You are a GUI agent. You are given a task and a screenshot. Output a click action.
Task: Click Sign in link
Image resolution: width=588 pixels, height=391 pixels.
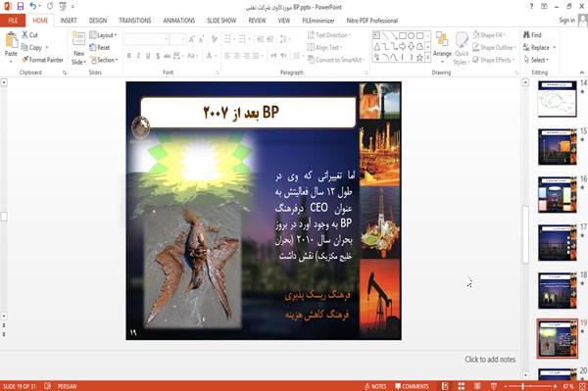point(566,21)
